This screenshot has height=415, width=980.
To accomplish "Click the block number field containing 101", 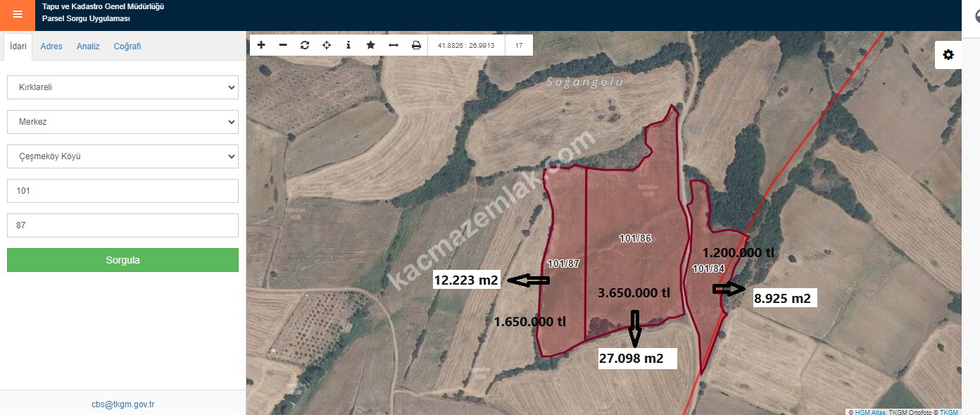I will coord(122,191).
